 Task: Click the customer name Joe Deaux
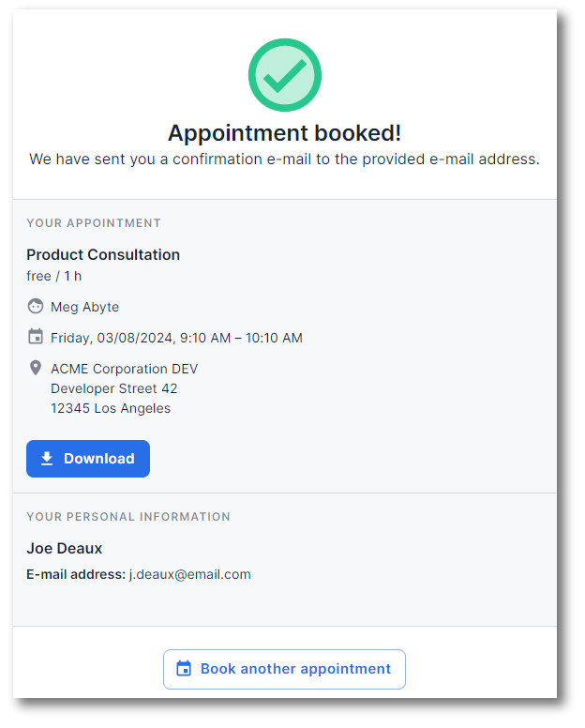point(64,548)
